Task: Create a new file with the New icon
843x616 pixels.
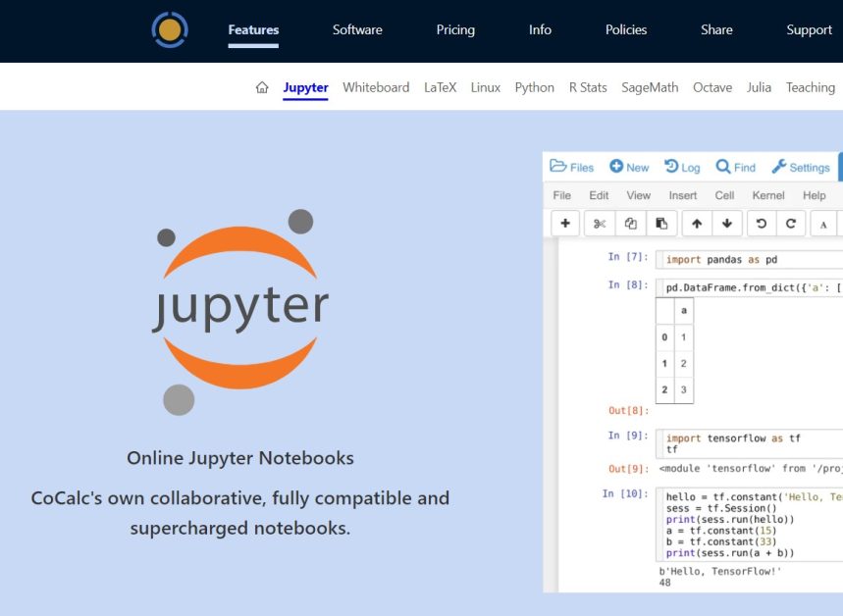Action: (628, 167)
